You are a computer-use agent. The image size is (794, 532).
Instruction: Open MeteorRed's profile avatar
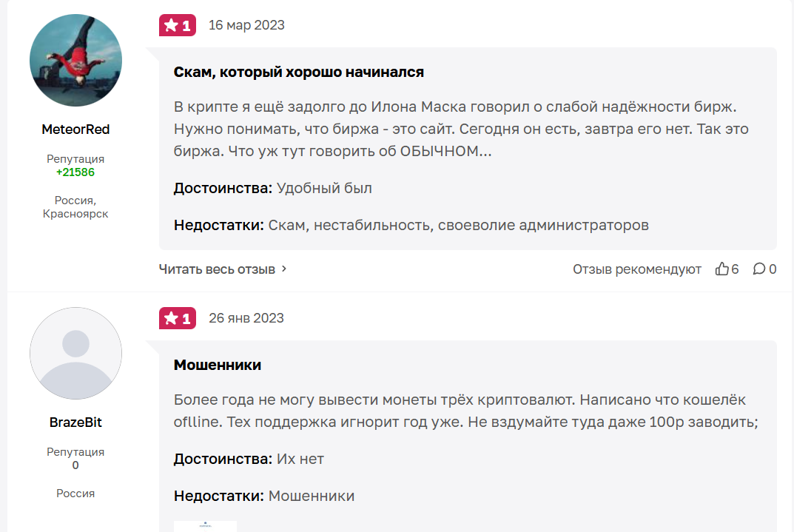coord(75,61)
